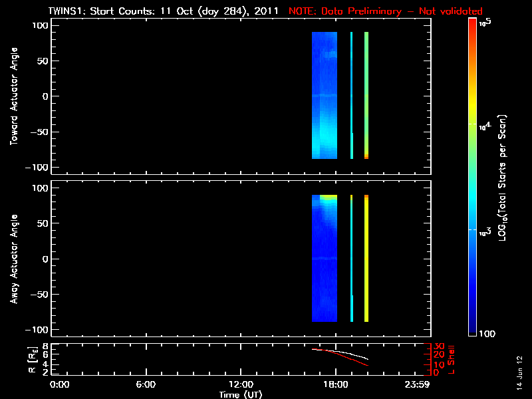Click the red 'L Shell' axis label
Screen dimensions: 532x399
453,358
